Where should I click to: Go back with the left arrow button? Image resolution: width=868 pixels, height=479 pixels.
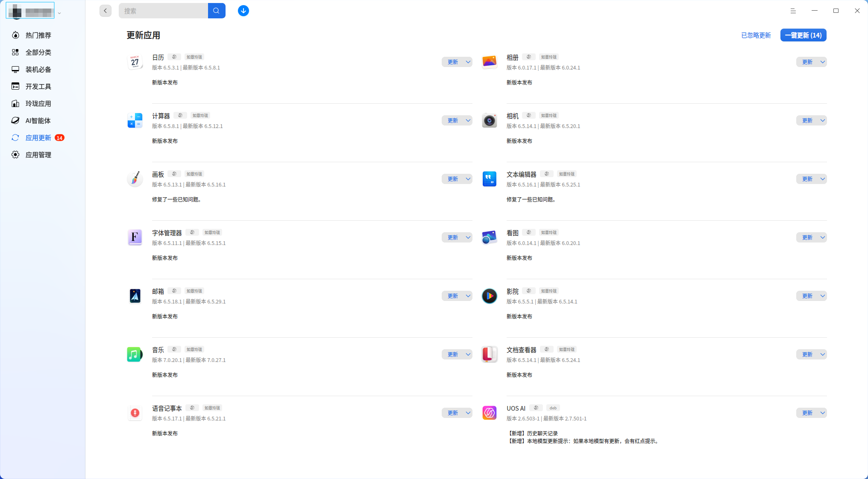[106, 11]
